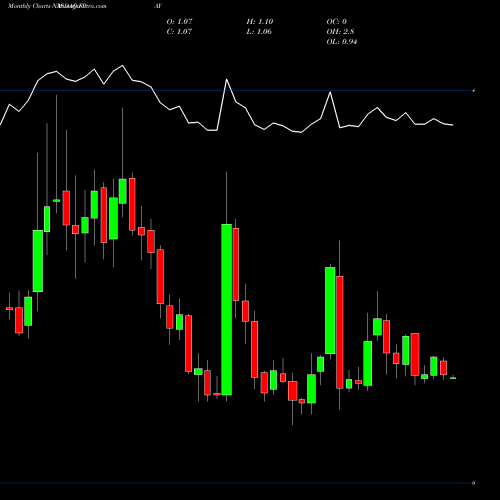Click the Monthly Charts title text
Screen dimensions: 500x500
[28, 6]
